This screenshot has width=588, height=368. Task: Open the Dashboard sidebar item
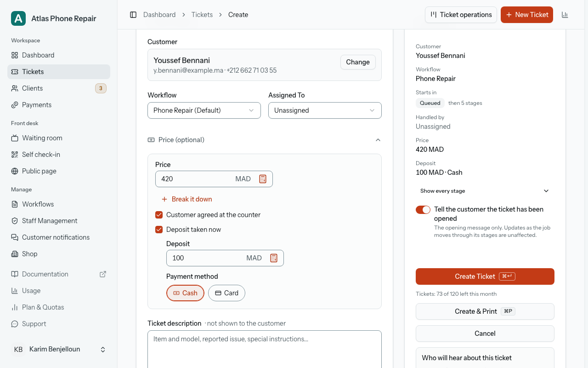click(x=59, y=55)
